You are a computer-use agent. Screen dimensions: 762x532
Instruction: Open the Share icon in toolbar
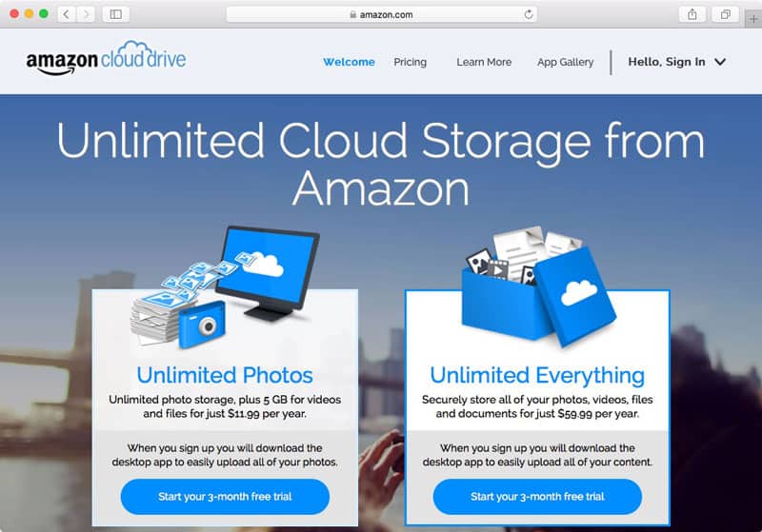692,14
